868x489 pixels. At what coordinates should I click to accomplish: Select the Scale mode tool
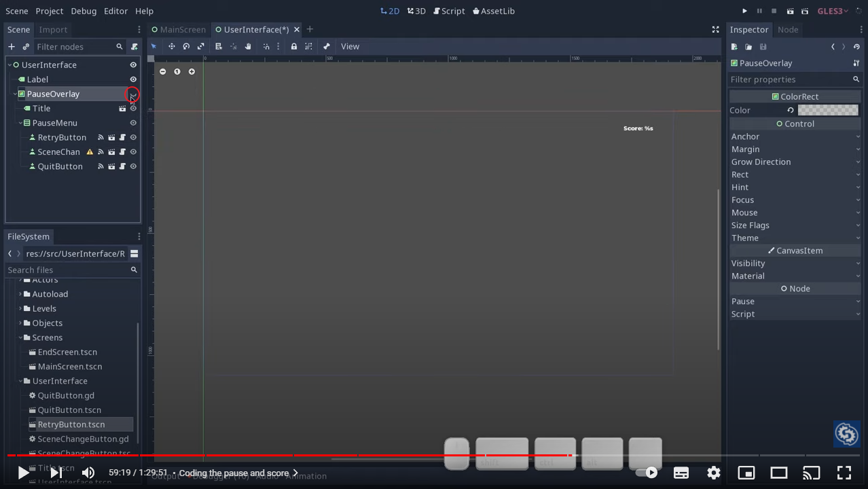tap(200, 46)
